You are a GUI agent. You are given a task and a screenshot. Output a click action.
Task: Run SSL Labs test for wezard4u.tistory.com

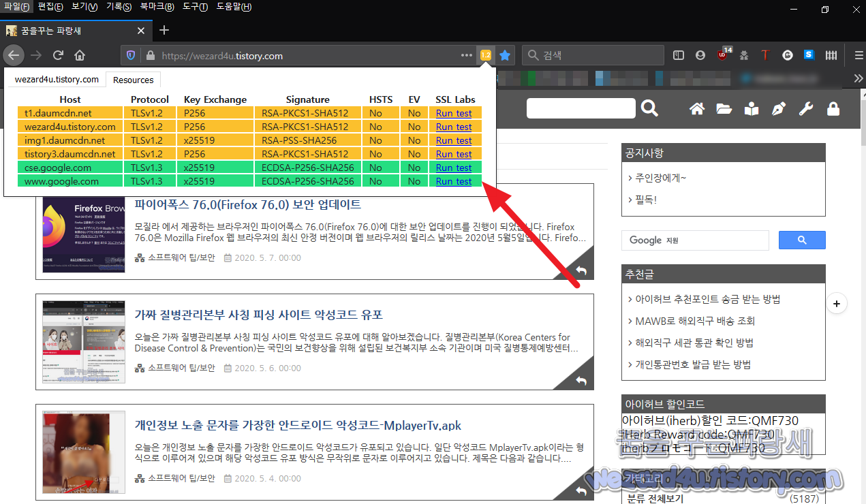(x=454, y=127)
